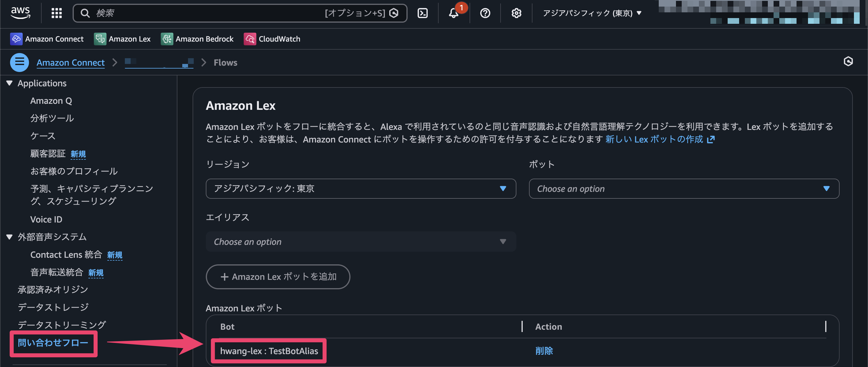This screenshot has height=367, width=868.
Task: Open Amazon Lex from the favorites bar
Action: point(122,39)
